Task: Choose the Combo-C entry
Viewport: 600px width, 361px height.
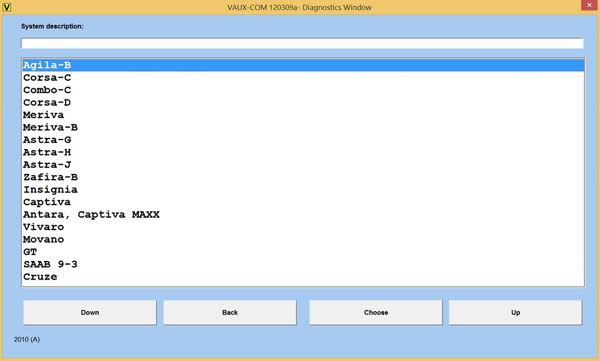Action: click(303, 90)
